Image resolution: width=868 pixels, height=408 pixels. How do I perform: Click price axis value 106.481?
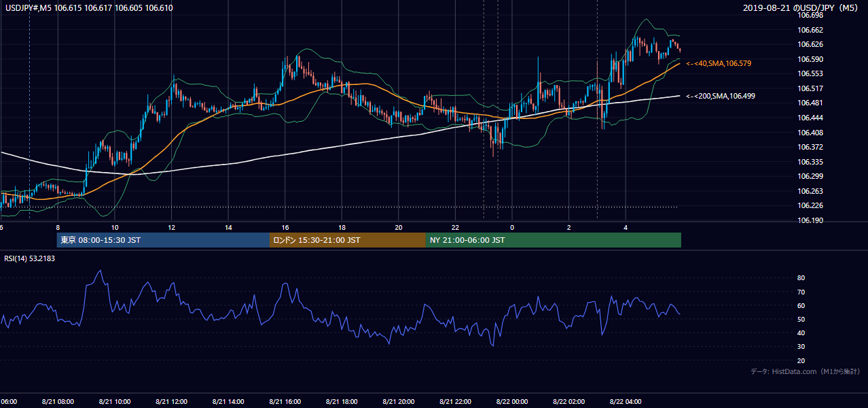pyautogui.click(x=810, y=103)
